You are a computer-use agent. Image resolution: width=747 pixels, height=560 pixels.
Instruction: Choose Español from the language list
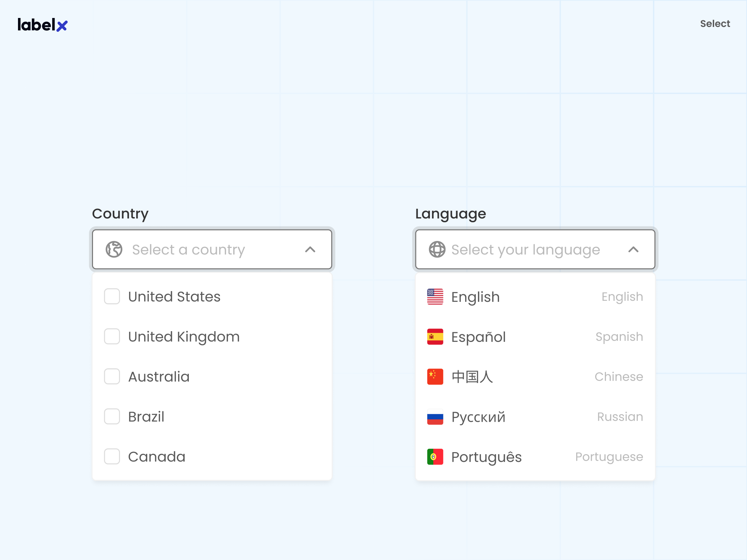pos(479,337)
